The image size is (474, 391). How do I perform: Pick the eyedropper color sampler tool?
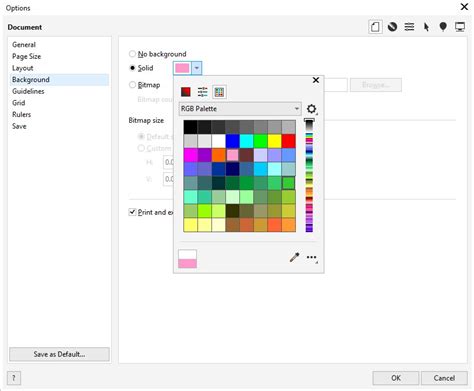pyautogui.click(x=294, y=257)
